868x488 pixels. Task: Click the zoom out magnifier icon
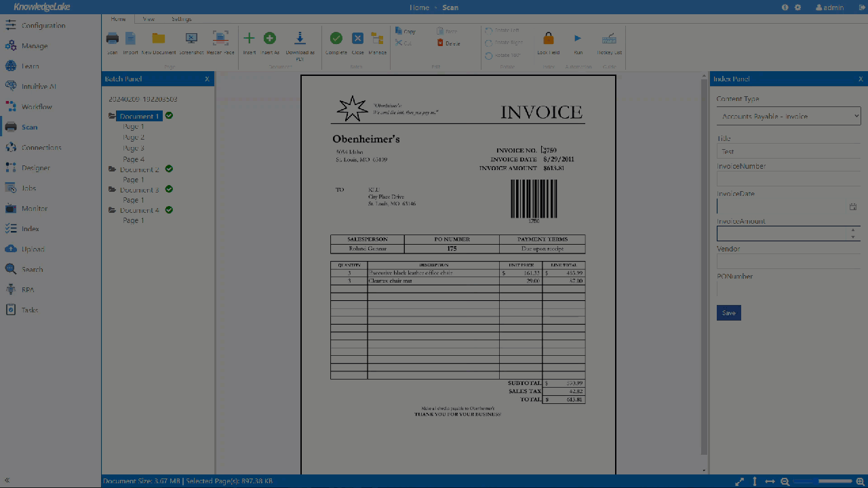tap(785, 481)
